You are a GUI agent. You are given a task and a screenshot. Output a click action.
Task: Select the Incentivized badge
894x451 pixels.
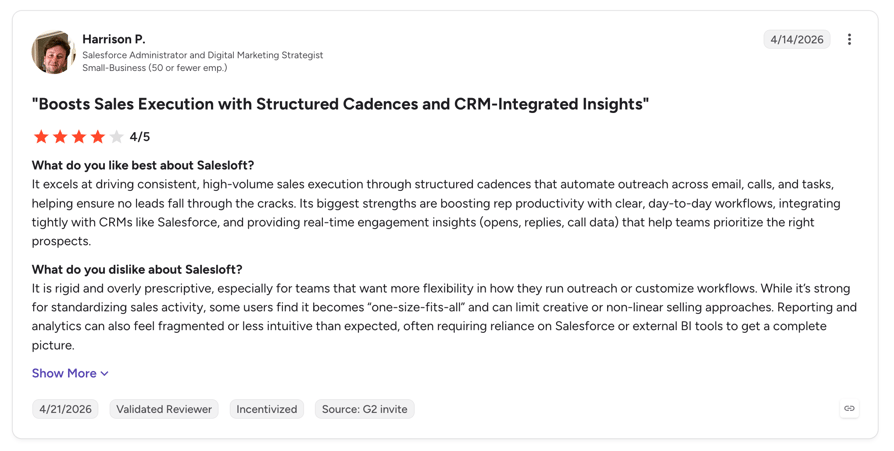pos(267,409)
